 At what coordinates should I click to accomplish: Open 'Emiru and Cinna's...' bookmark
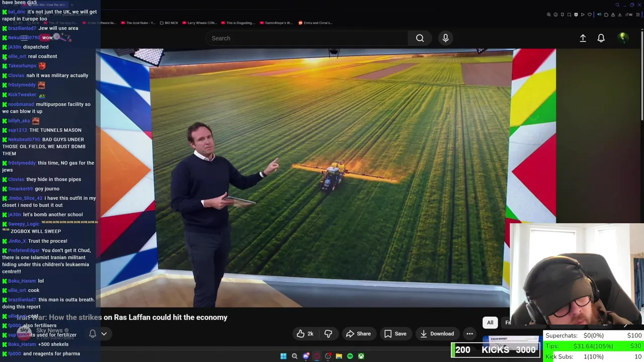click(x=315, y=23)
